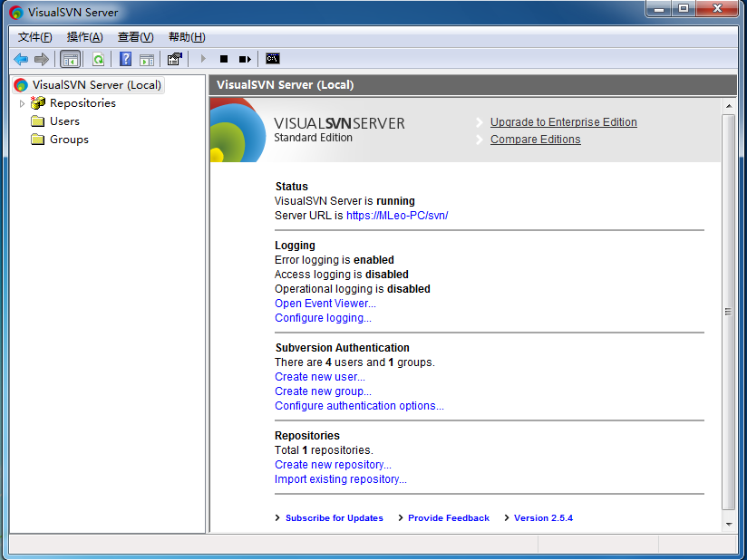
Task: Click the Status heading text
Action: coord(292,187)
